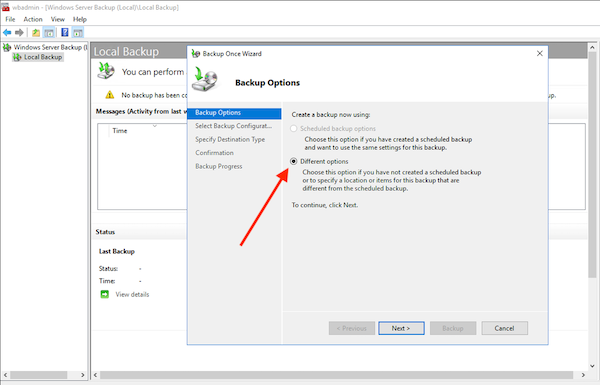
Task: Click the 'Last Backup' heading text
Action: [117, 251]
